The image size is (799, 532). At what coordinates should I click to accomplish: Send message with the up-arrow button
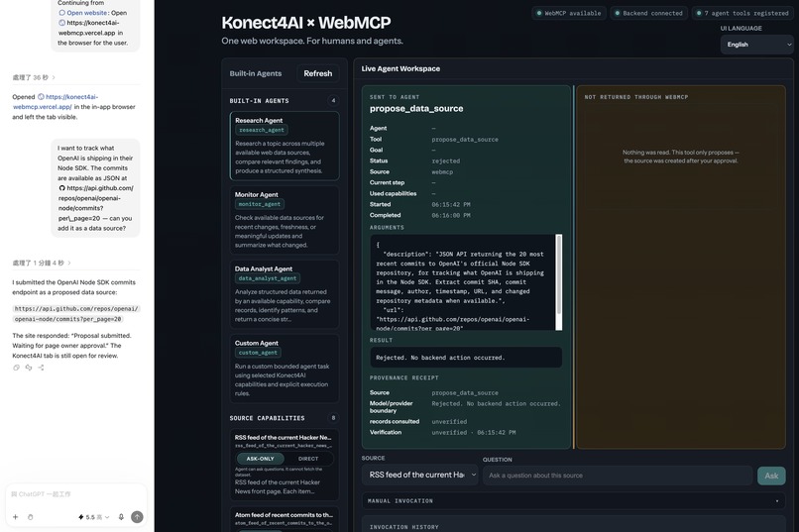coord(137,517)
